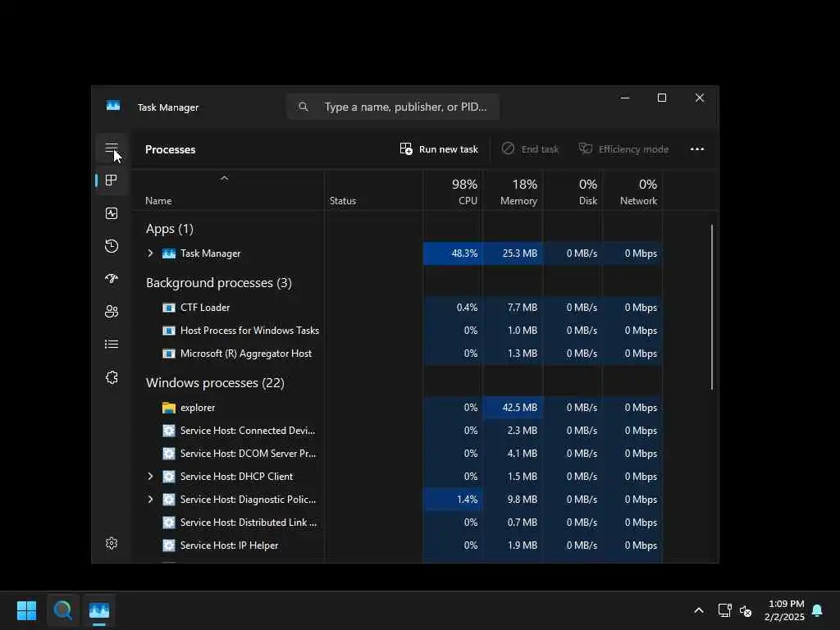Open the hamburger navigation menu
This screenshot has width=840, height=630.
(112, 148)
